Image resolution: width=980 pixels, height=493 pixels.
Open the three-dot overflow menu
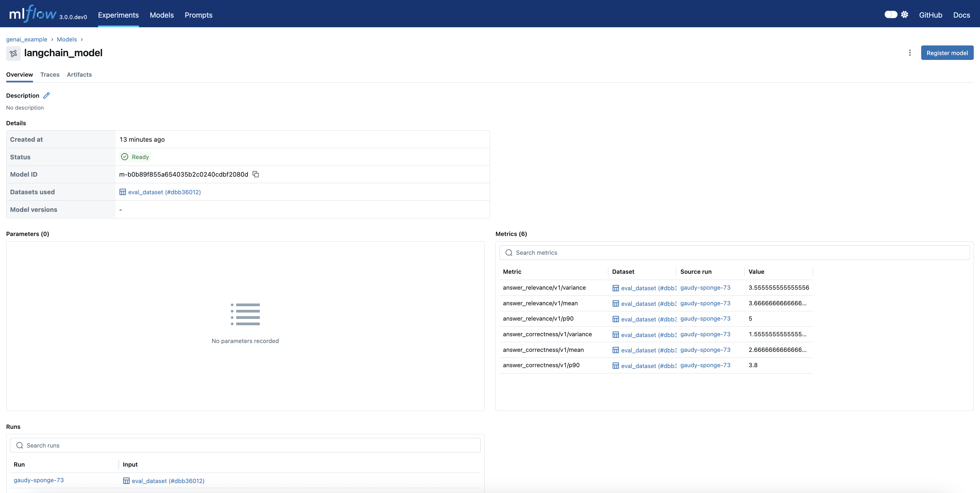click(909, 53)
